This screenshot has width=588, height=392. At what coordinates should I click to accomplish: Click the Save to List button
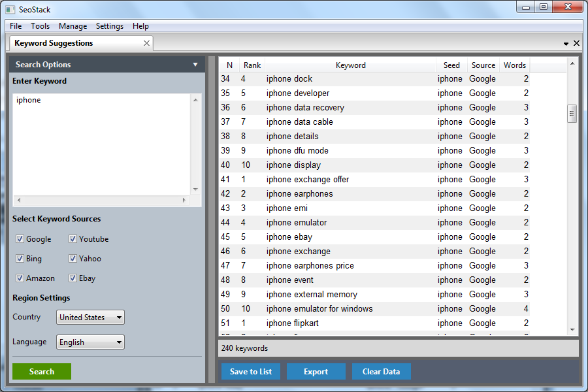point(250,371)
